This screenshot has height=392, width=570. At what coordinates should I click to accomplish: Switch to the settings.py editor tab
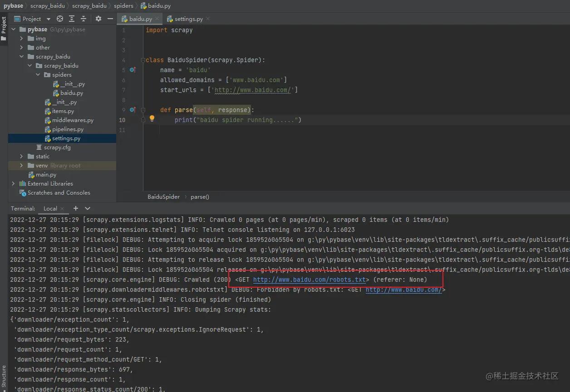tap(188, 19)
